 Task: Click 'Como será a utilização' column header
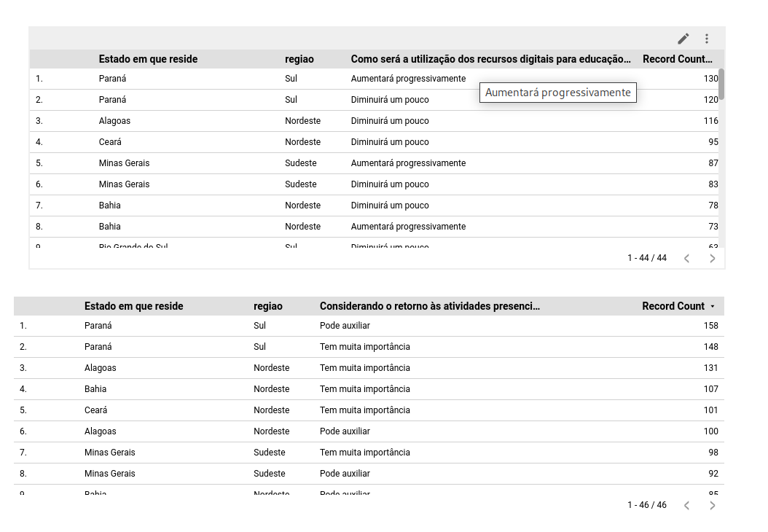pyautogui.click(x=490, y=59)
